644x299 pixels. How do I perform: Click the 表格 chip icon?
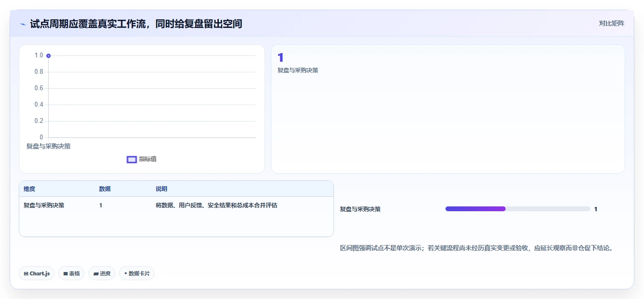(66, 273)
